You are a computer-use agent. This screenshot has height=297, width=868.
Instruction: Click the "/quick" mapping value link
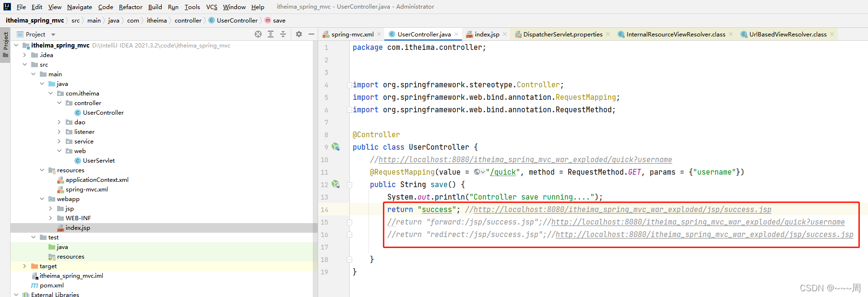503,172
